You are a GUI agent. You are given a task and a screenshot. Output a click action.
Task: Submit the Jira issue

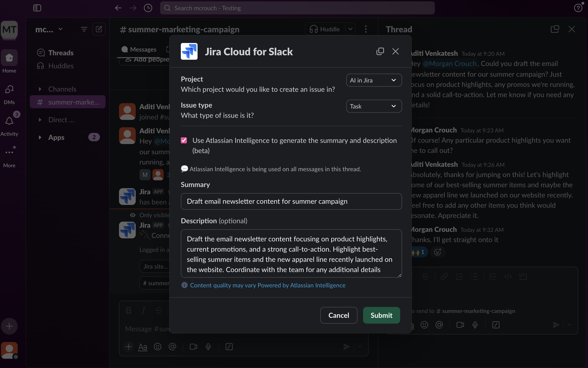tap(381, 315)
